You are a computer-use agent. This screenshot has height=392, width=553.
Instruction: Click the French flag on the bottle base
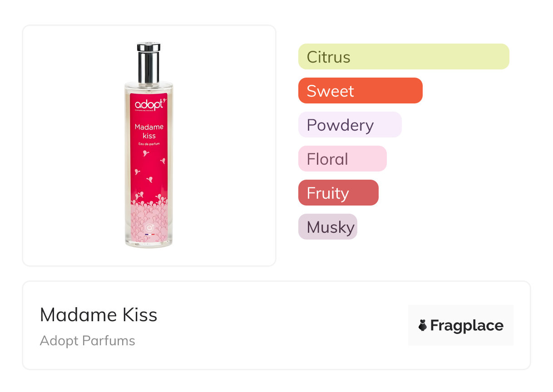point(149,234)
